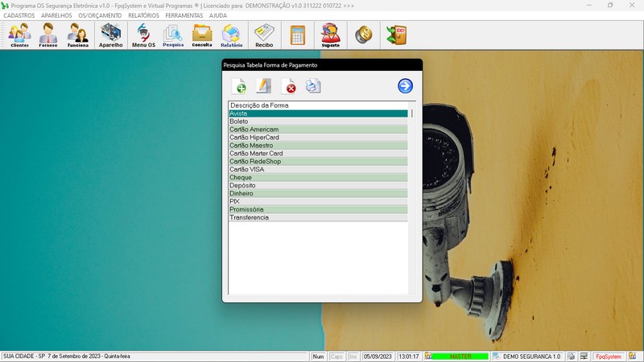Delete the selected payment form
Viewport: 644px width, 362px height.
(288, 86)
